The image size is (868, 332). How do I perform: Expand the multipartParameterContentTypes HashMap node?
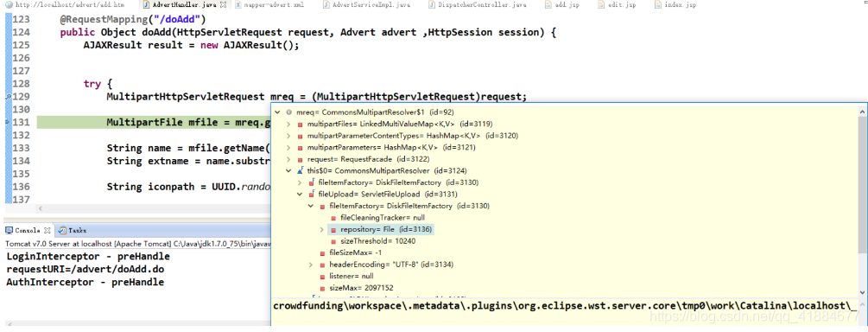click(x=288, y=136)
